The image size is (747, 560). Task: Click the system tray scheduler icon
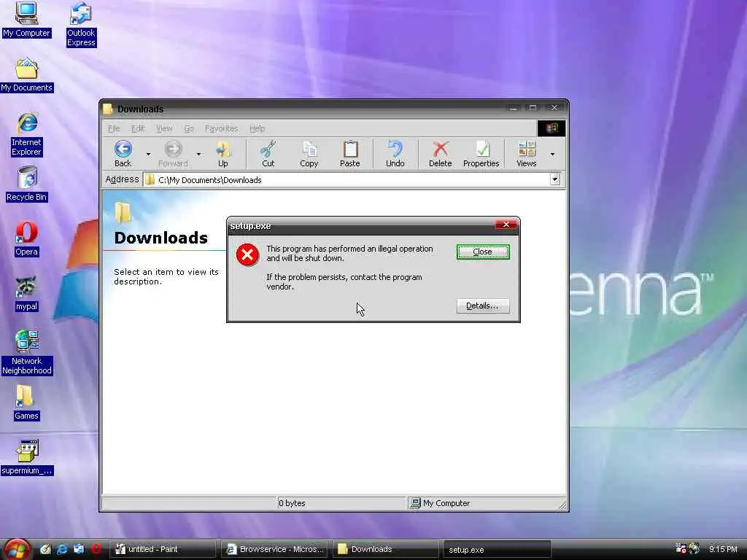coord(681,549)
